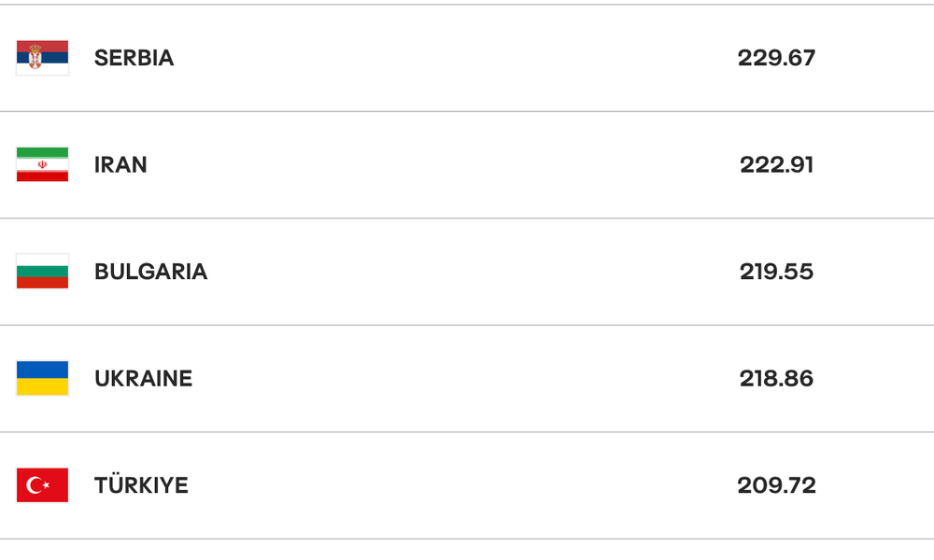This screenshot has width=934, height=560.
Task: Open the UKRAINE team name
Action: (144, 379)
